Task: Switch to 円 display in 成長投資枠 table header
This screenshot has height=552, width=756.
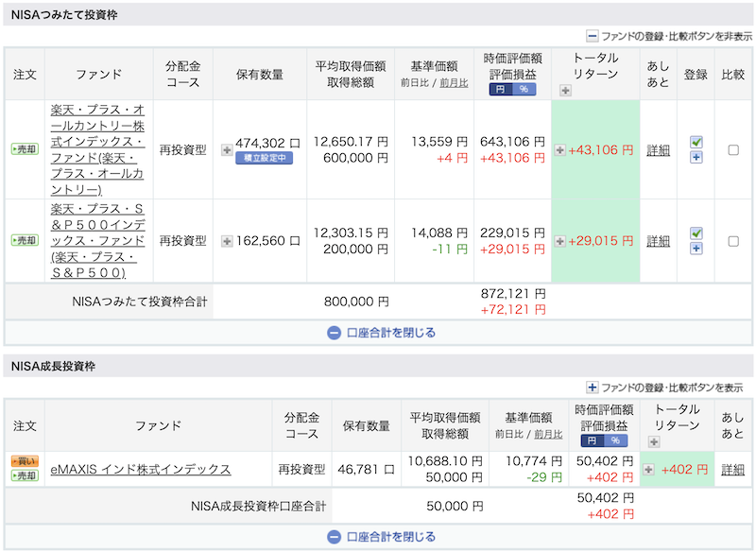Action: pyautogui.click(x=593, y=440)
